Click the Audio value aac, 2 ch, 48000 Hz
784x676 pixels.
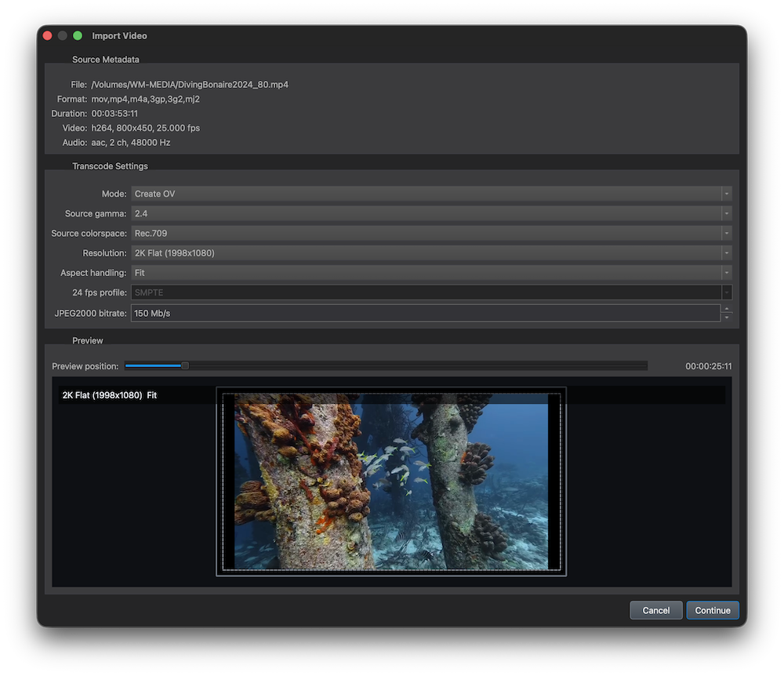pos(130,143)
